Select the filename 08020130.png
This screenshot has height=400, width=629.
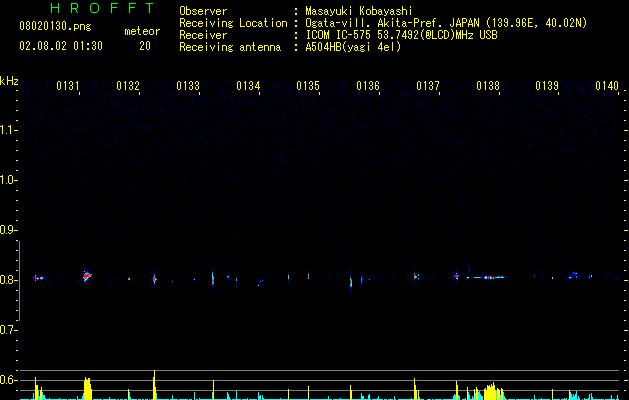55,27
